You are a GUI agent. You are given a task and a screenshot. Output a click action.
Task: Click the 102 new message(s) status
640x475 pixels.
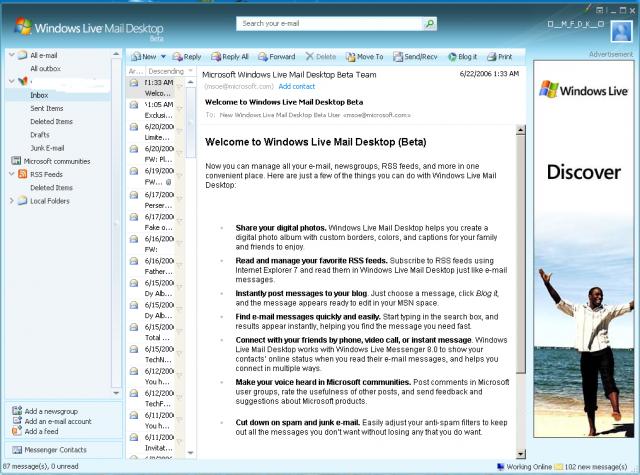pos(591,467)
